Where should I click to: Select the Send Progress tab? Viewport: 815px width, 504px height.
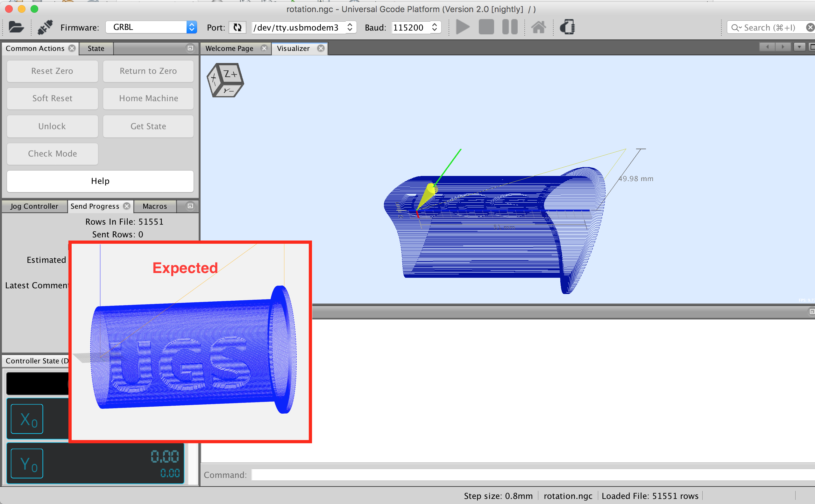pyautogui.click(x=95, y=206)
